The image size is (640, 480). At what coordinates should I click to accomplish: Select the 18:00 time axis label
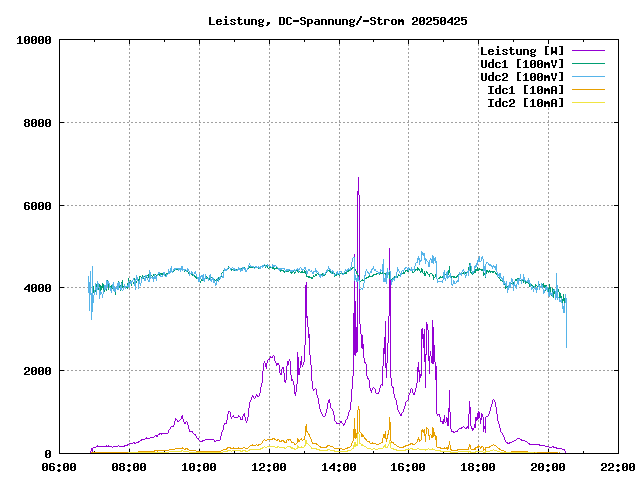point(477,467)
